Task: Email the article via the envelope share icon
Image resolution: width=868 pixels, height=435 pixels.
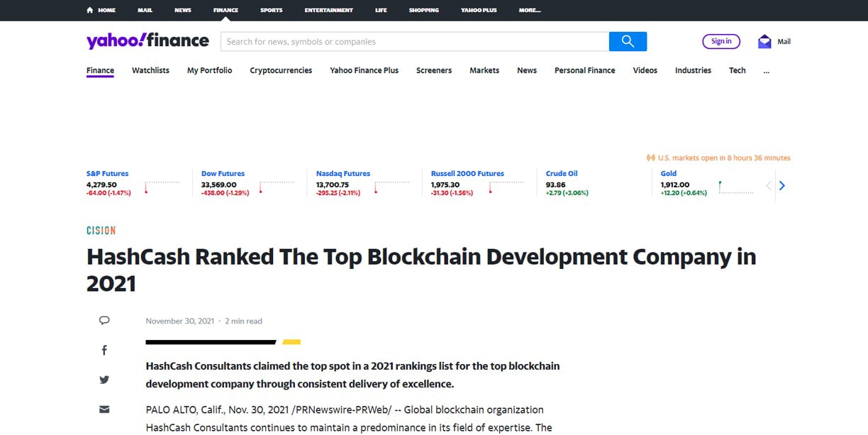Action: pos(104,409)
